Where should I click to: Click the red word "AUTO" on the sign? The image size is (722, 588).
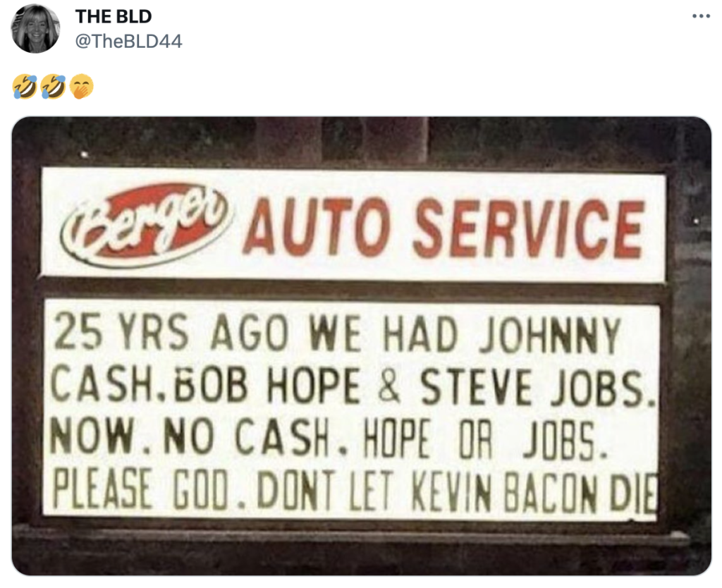317,227
